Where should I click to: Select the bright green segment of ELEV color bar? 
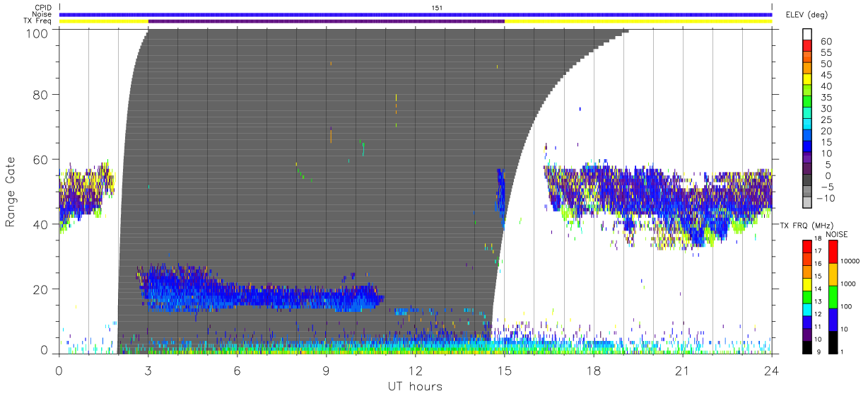coord(807,102)
